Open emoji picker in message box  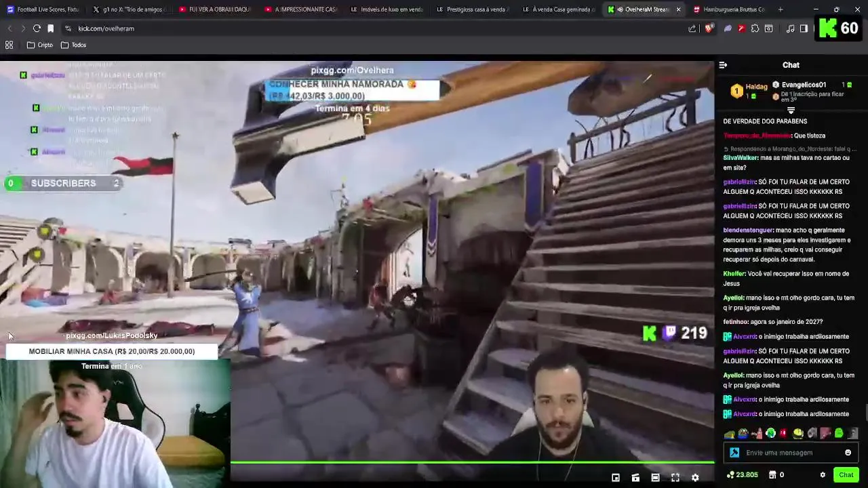(848, 453)
